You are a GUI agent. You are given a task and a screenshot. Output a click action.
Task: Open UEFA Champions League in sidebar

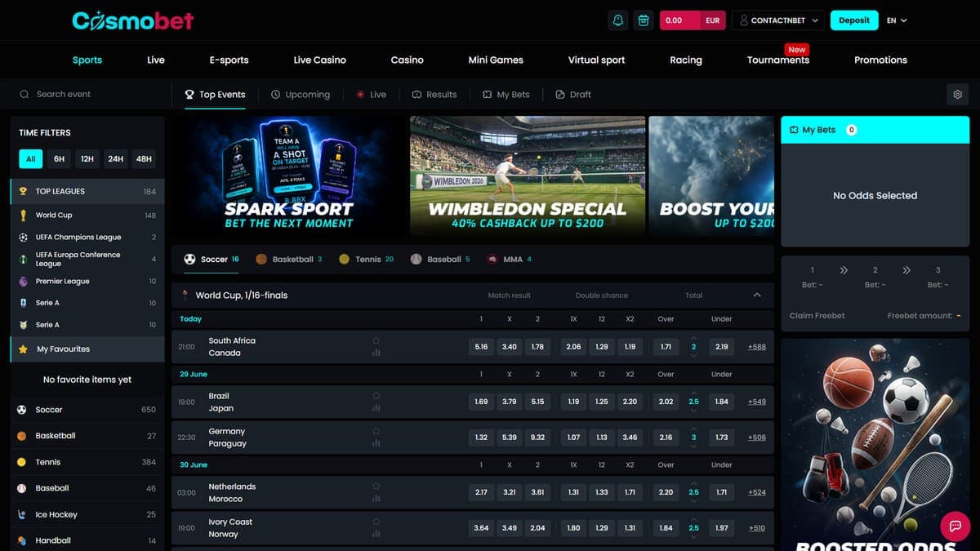[87, 238]
